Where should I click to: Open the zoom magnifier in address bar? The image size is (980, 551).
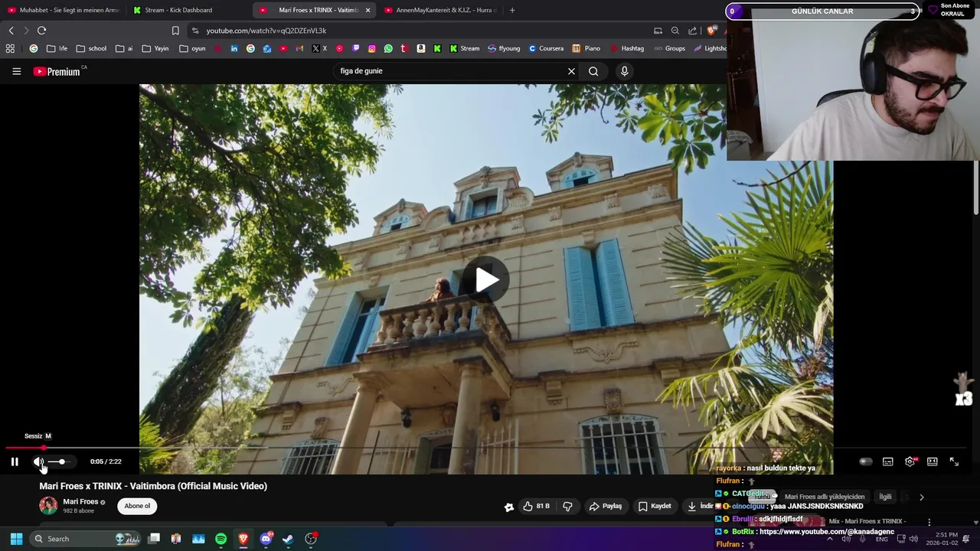coord(675,31)
